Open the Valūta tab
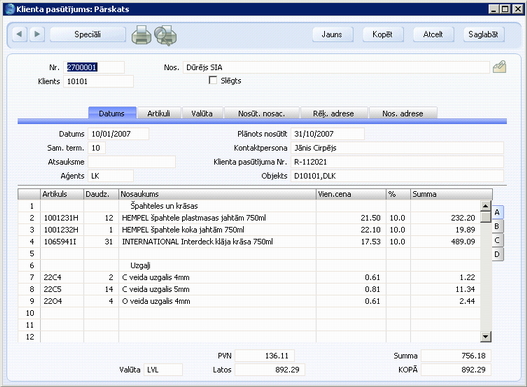Screen dimensions: 527x387 (202, 113)
